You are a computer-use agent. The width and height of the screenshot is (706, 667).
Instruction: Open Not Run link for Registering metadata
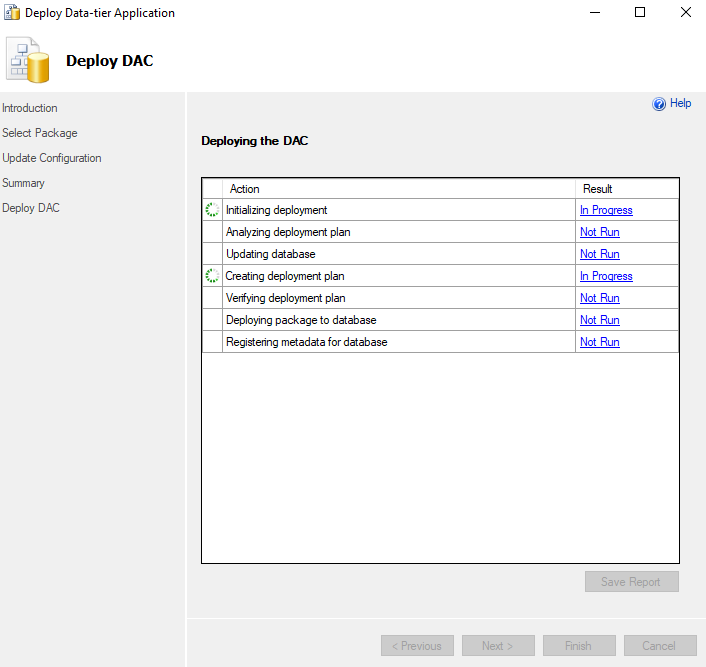coord(599,342)
